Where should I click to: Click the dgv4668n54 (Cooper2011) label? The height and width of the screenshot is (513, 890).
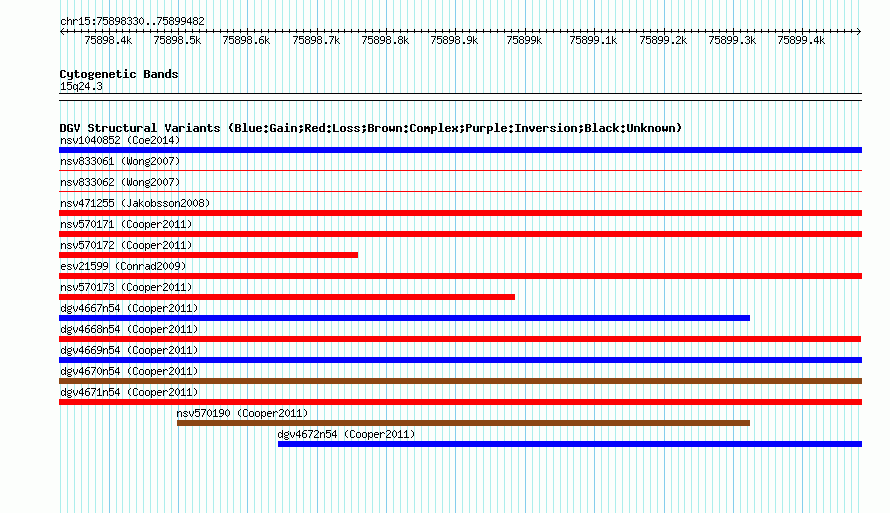pos(129,329)
